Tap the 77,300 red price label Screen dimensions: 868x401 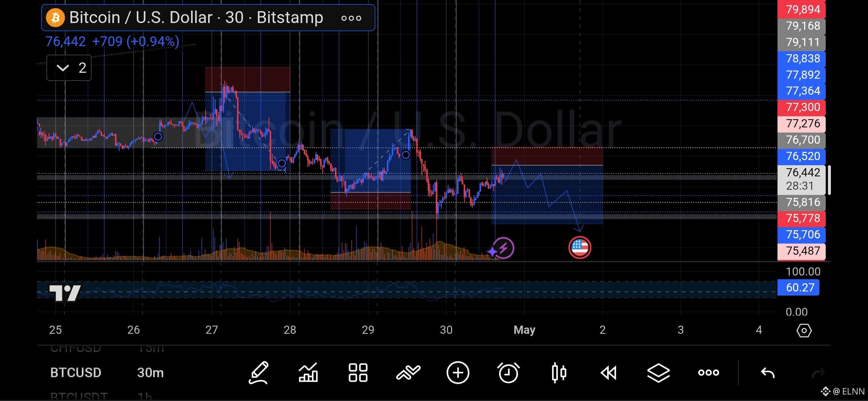pyautogui.click(x=801, y=107)
